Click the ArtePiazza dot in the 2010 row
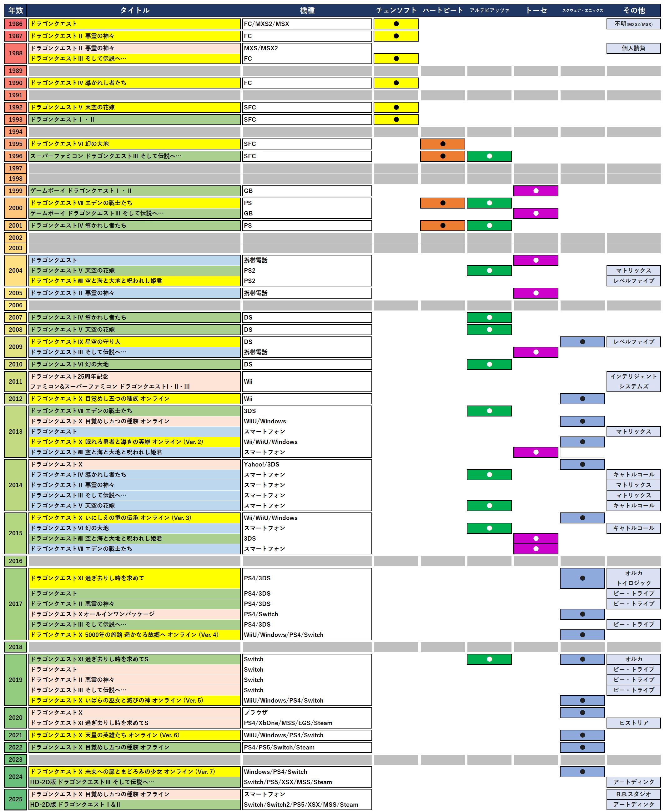665x812 pixels. [x=489, y=364]
